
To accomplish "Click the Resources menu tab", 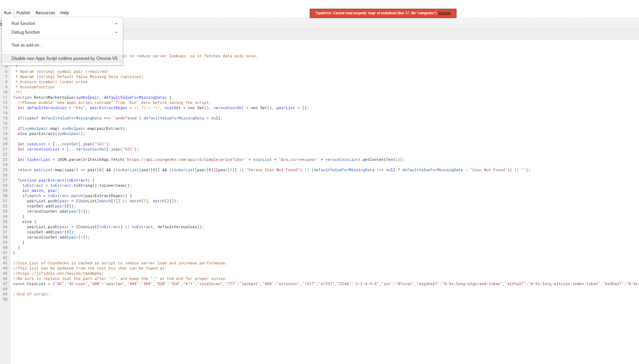I will 45,12.
